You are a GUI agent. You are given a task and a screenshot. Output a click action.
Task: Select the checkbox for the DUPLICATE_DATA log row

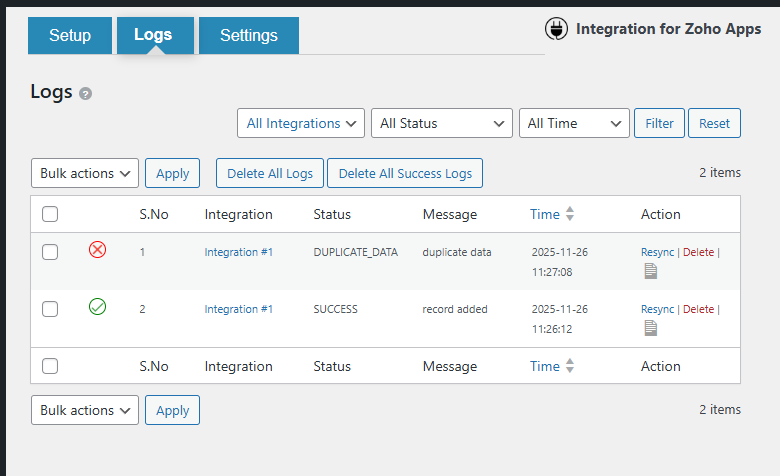pos(50,252)
